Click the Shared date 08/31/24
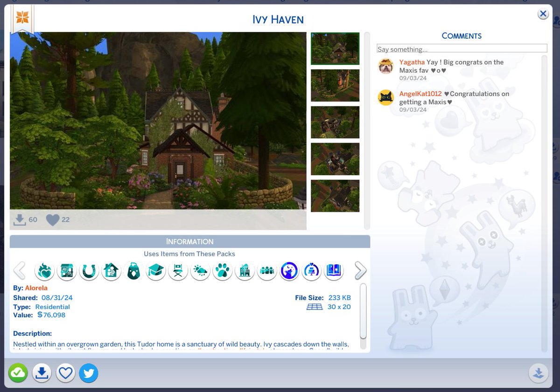Image resolution: width=560 pixels, height=392 pixels. tap(56, 298)
